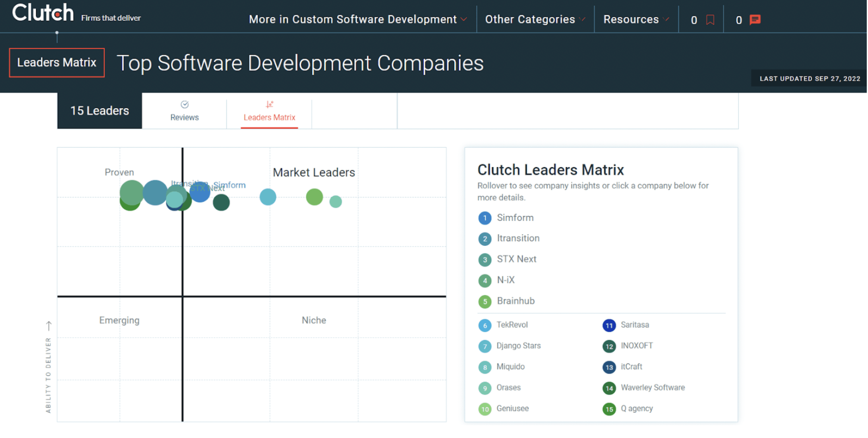Select the number 8 Miquido badge
Viewport: 868px width, 438px height.
pos(484,367)
